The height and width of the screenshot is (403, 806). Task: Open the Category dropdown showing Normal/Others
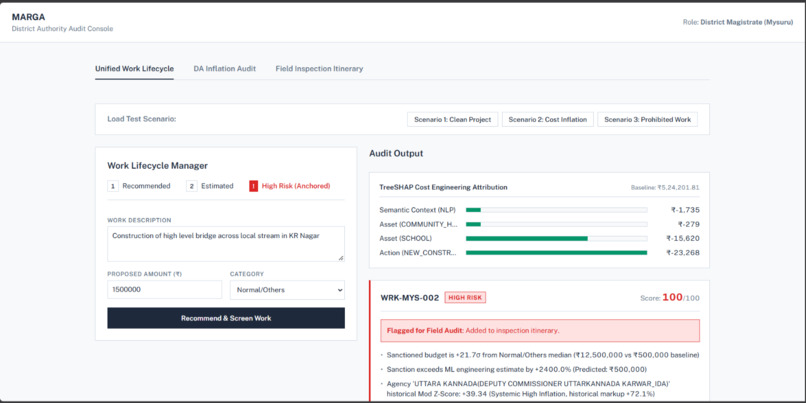coord(287,290)
